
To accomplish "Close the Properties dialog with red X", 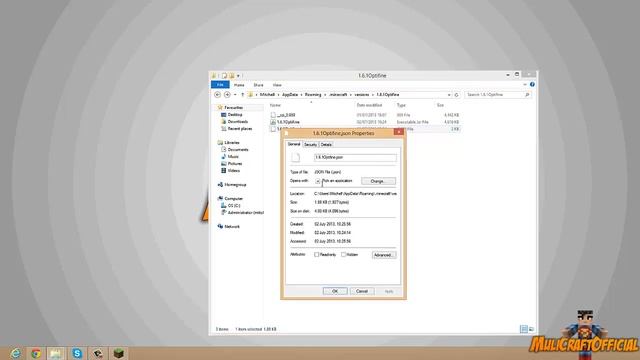I will click(x=399, y=132).
